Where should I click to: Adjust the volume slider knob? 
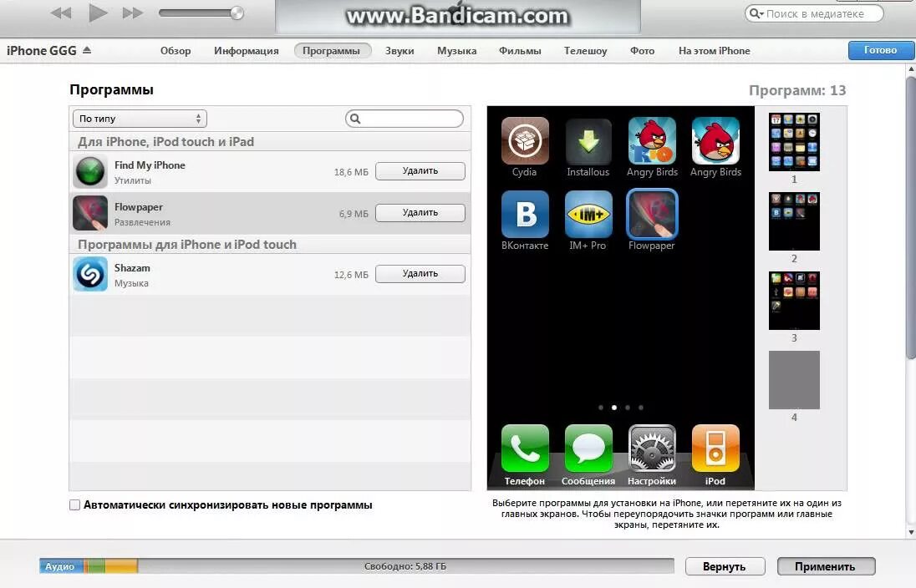coord(237,13)
